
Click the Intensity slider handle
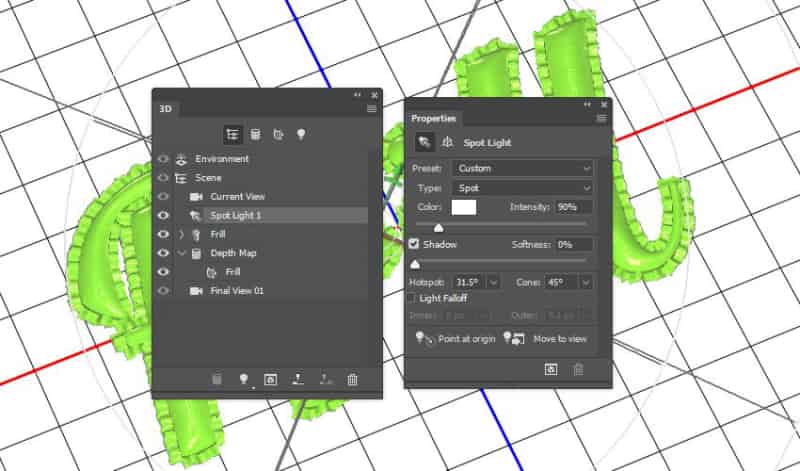point(438,228)
